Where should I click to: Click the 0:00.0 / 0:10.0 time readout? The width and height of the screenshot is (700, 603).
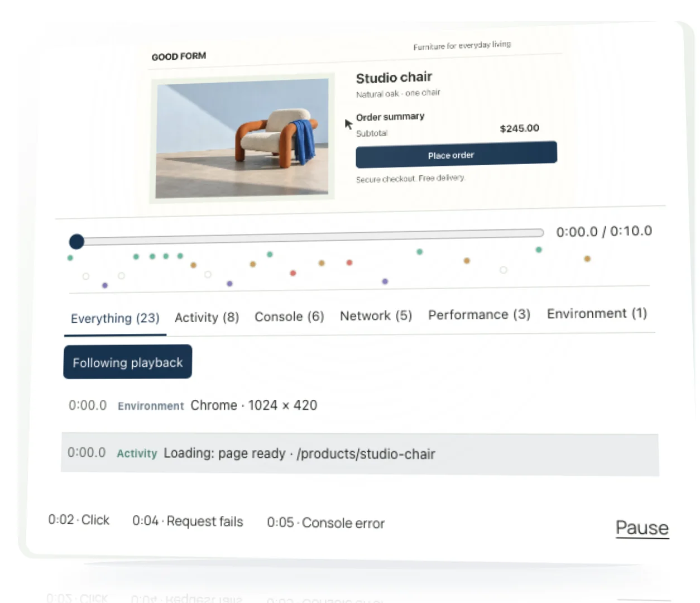(604, 231)
